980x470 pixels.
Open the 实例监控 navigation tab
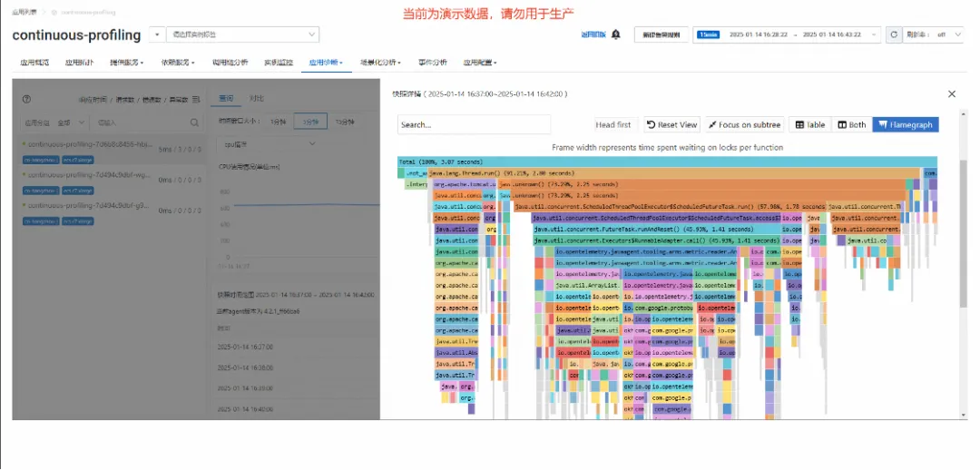click(279, 63)
